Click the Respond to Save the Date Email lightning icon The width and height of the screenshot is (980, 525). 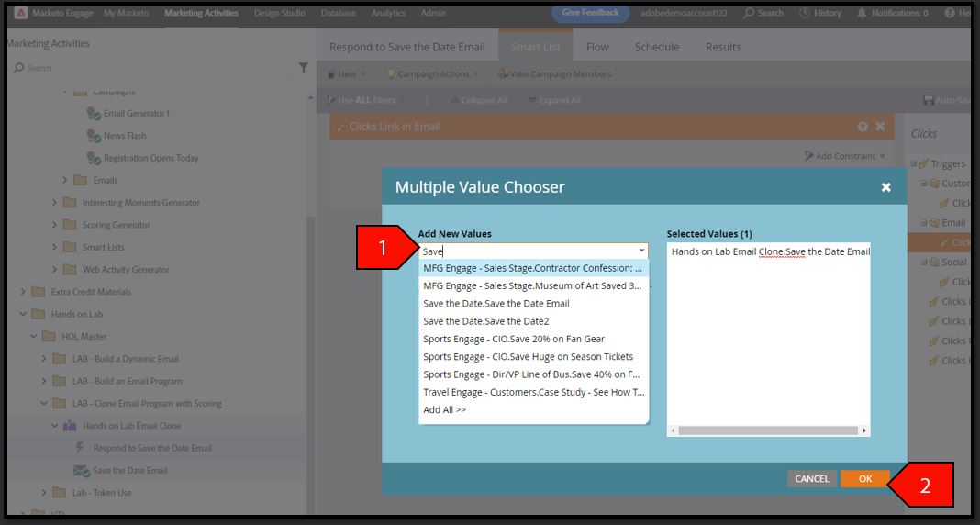tap(80, 448)
